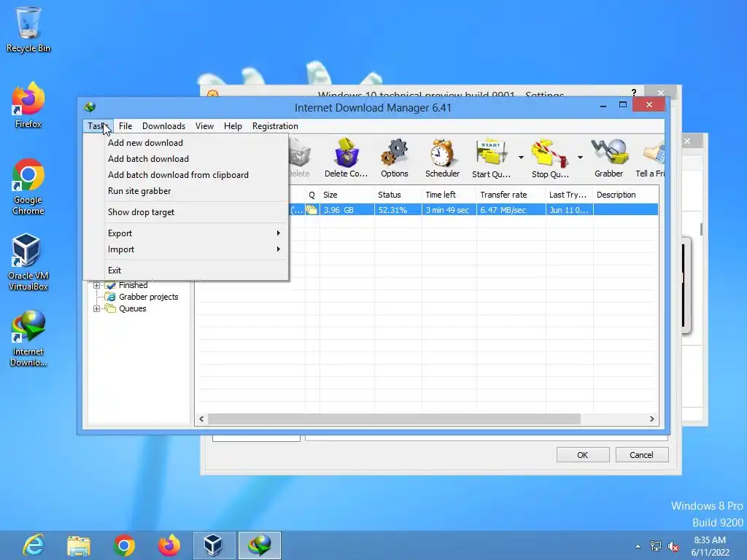This screenshot has width=747, height=560.
Task: Choose Add batch download from clipboard
Action: (x=196, y=175)
